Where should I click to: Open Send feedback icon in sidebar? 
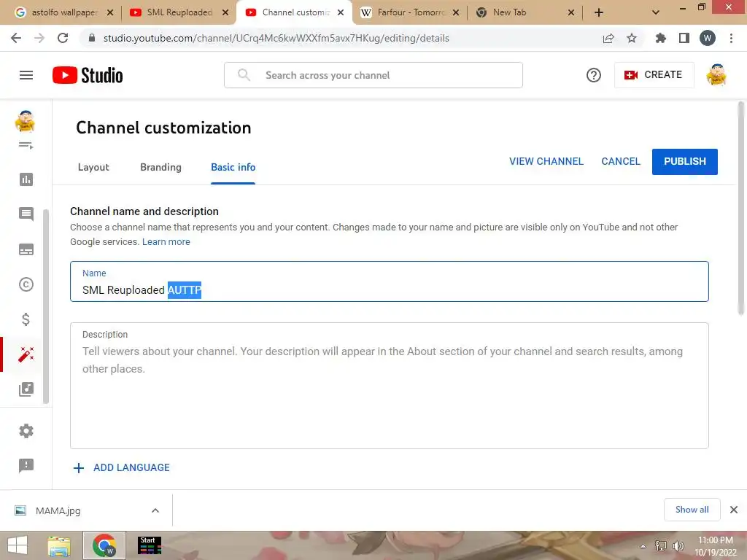coord(26,465)
